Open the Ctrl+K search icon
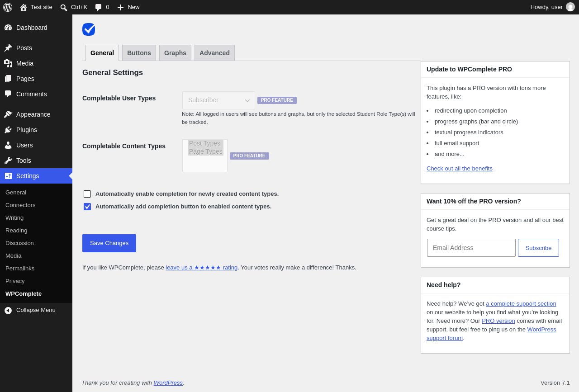579x392 pixels. coord(64,7)
